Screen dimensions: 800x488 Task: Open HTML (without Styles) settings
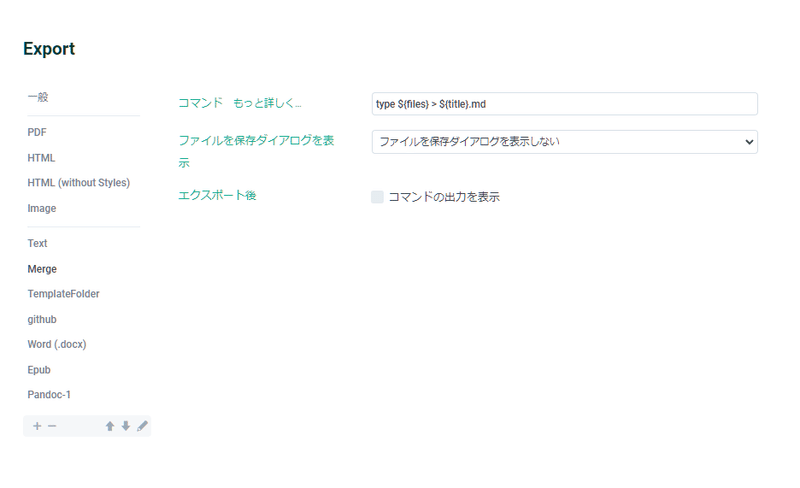[79, 183]
